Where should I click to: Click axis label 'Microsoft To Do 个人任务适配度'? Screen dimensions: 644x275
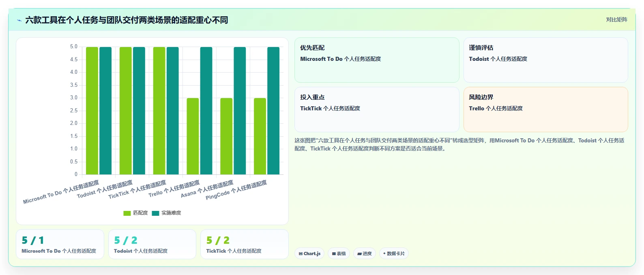(x=61, y=192)
